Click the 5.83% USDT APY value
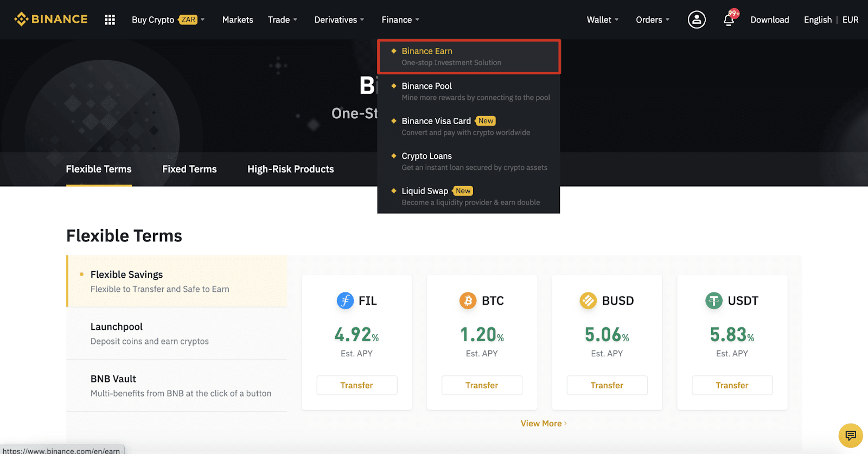The height and width of the screenshot is (454, 868). [x=732, y=335]
